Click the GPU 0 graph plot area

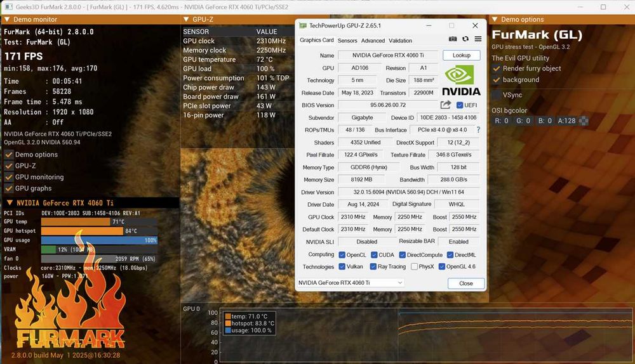point(426,335)
